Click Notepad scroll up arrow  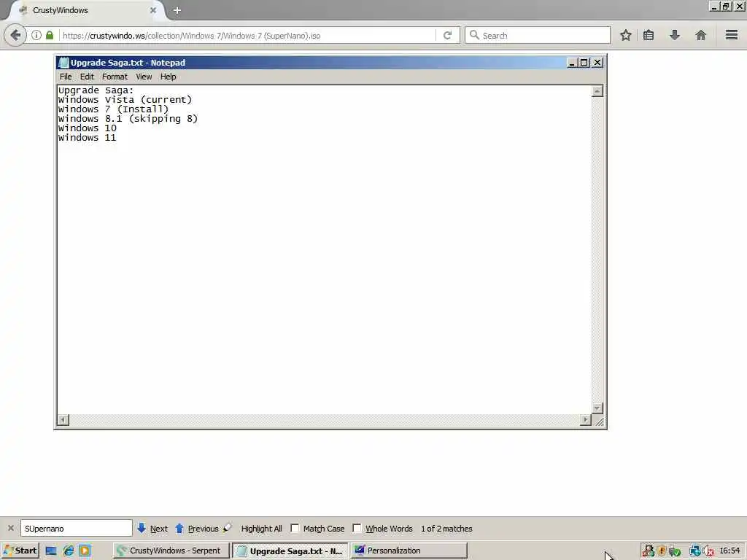[597, 91]
